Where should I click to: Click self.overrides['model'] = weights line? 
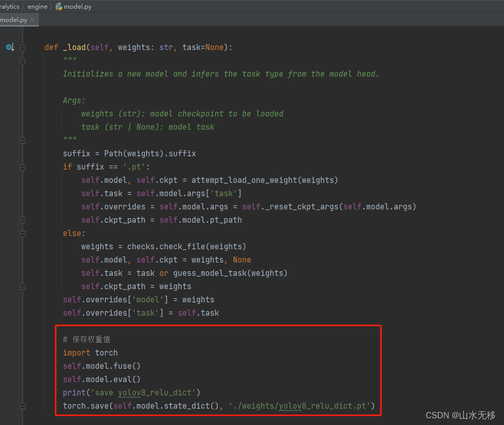(x=138, y=300)
